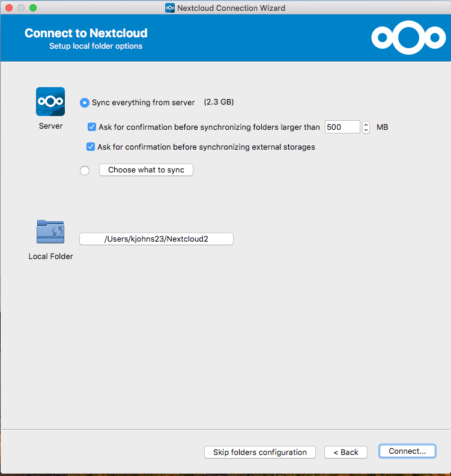
Task: Select Sync everything from server option
Action: tap(85, 103)
